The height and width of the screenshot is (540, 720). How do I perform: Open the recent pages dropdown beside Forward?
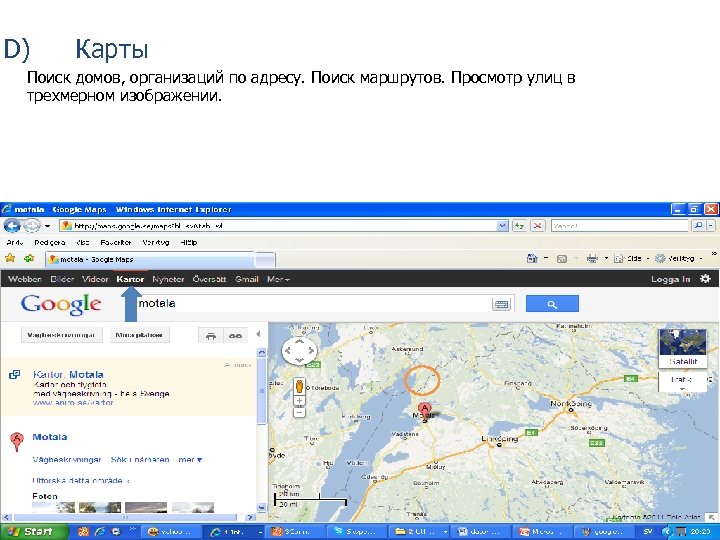(47, 226)
